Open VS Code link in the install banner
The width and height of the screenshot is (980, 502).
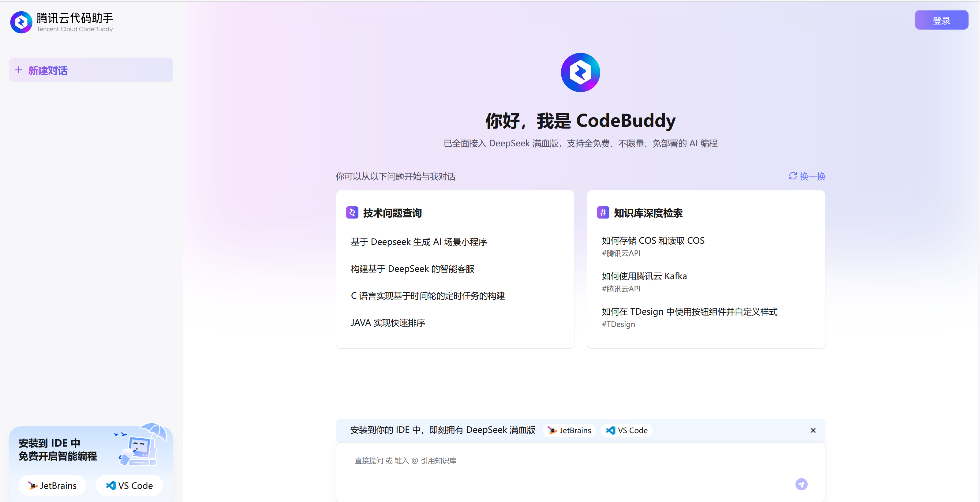627,430
